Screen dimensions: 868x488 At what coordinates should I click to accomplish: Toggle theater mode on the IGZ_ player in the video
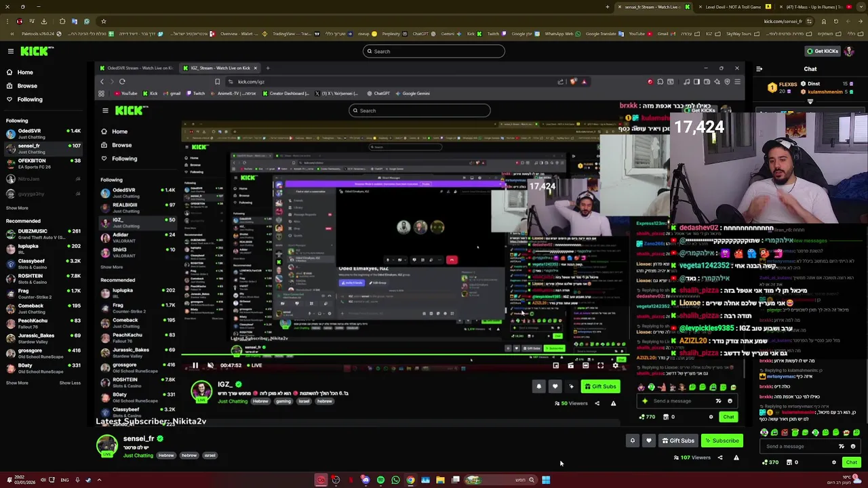coord(585,365)
